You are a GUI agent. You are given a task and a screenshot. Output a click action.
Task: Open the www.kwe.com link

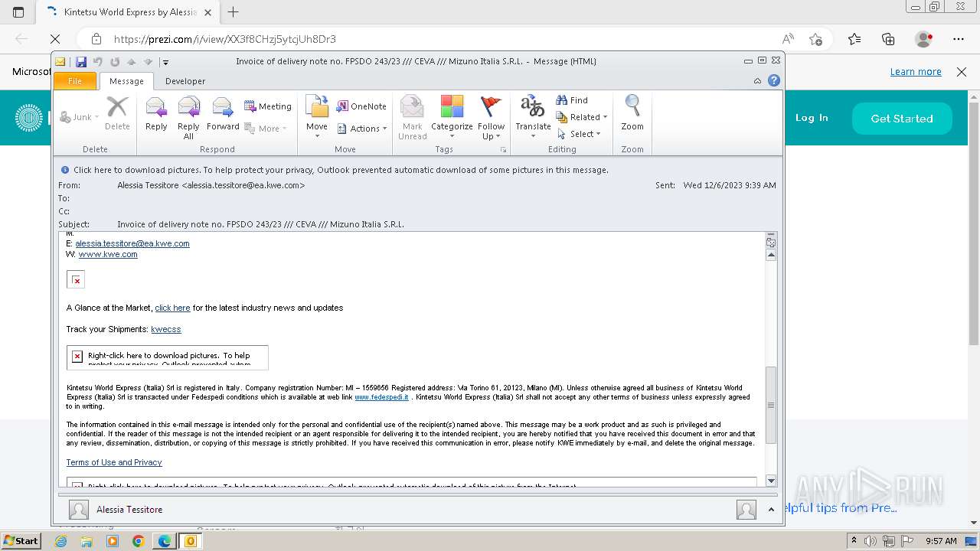click(108, 254)
